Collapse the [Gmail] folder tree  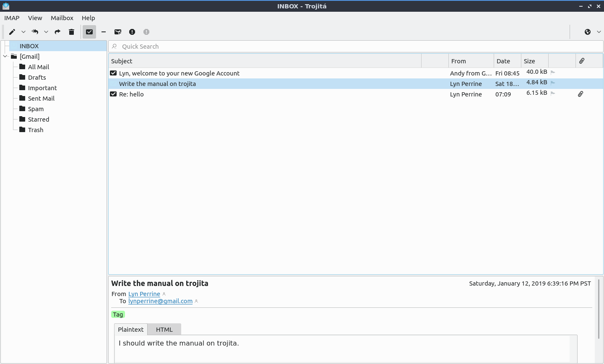coord(5,56)
